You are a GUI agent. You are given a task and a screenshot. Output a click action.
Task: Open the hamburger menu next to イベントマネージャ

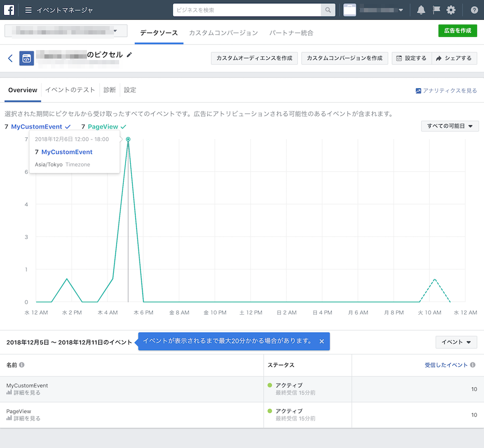point(28,10)
